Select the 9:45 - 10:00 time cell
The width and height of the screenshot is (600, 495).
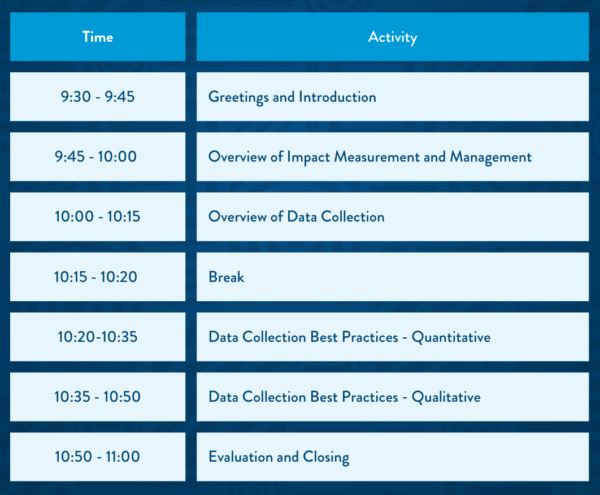click(98, 157)
